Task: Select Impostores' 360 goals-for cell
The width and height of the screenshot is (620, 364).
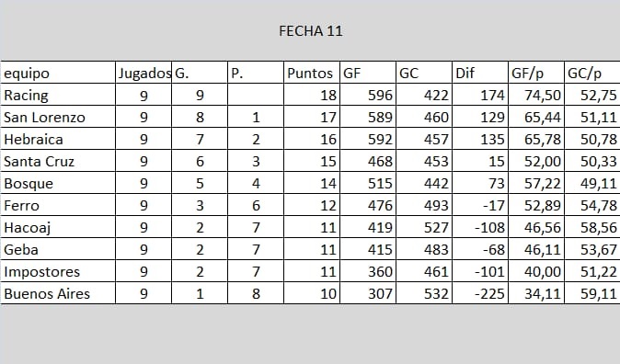Action: coord(368,271)
